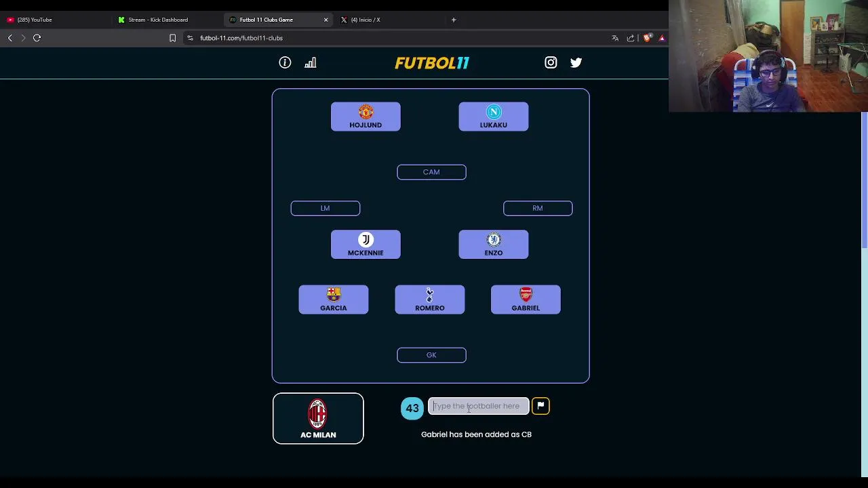Image resolution: width=868 pixels, height=488 pixels.
Task: Open the Twitter bird icon link
Action: pyautogui.click(x=576, y=62)
